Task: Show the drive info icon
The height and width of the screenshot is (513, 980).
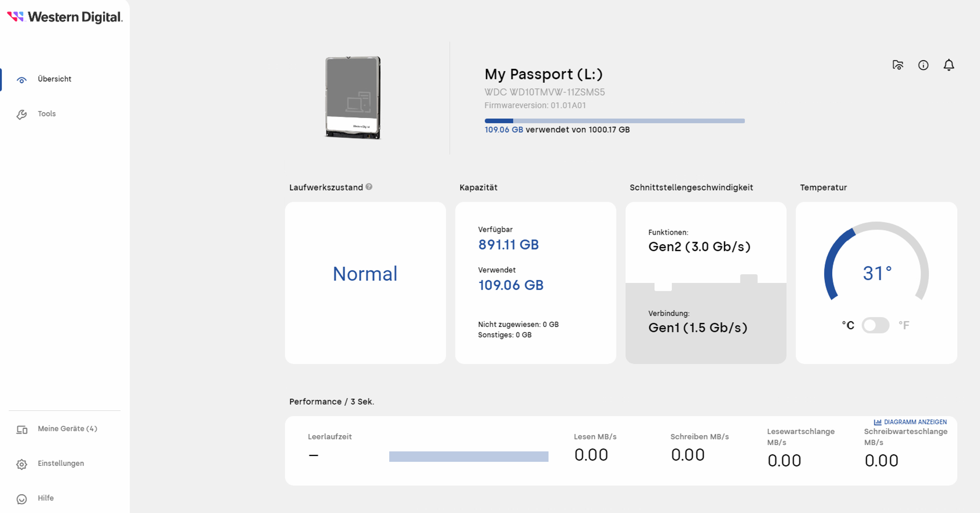Action: click(923, 65)
